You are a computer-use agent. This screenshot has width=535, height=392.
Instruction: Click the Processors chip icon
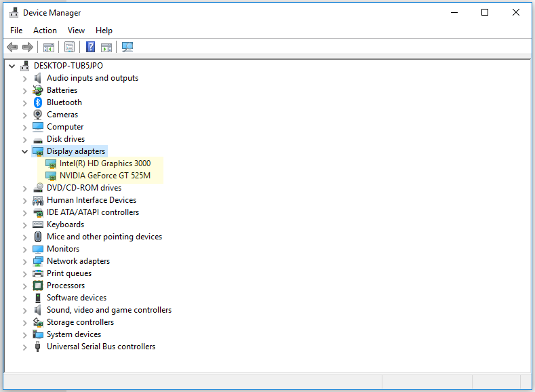tap(38, 286)
